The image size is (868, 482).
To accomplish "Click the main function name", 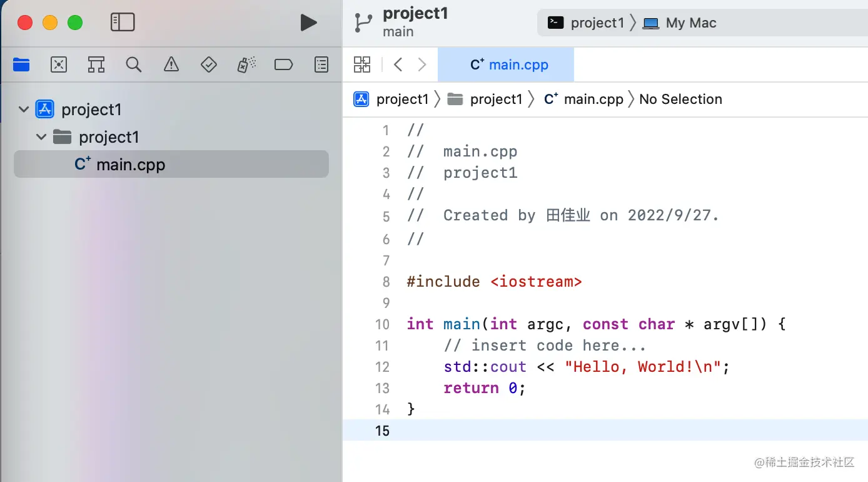I will pos(462,324).
